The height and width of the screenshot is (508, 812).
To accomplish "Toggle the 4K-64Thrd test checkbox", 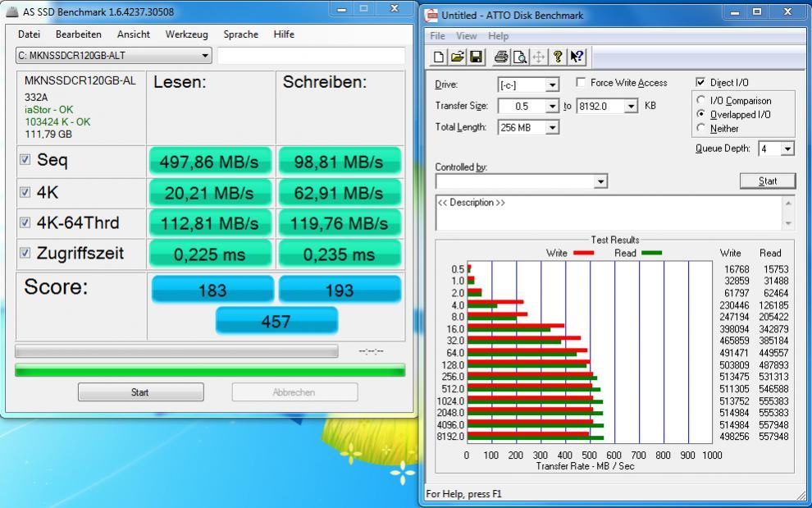I will [x=25, y=222].
